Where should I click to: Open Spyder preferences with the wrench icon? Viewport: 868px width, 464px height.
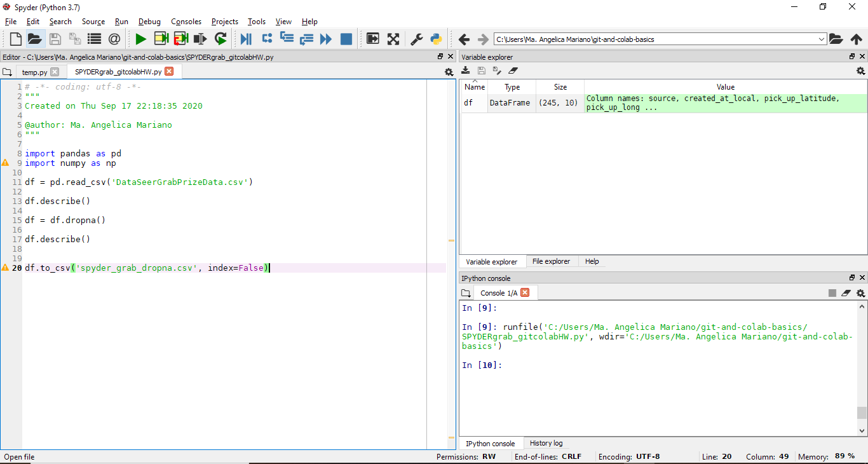415,39
